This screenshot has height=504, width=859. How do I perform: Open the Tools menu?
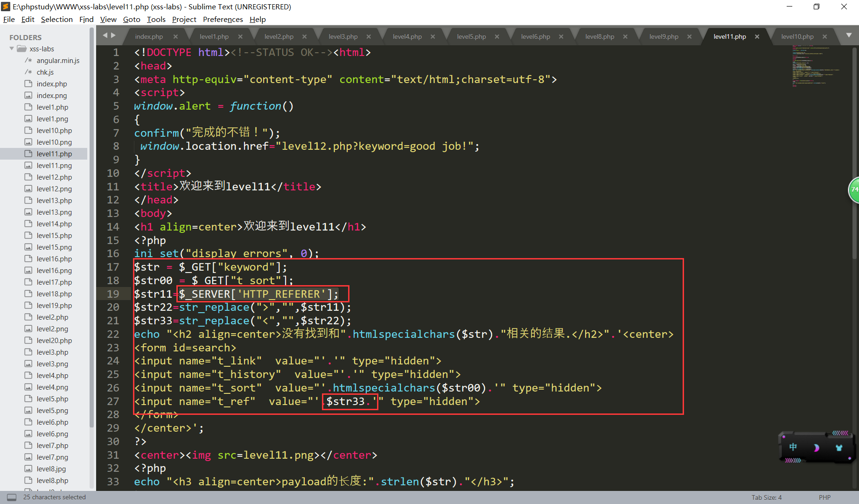click(156, 19)
